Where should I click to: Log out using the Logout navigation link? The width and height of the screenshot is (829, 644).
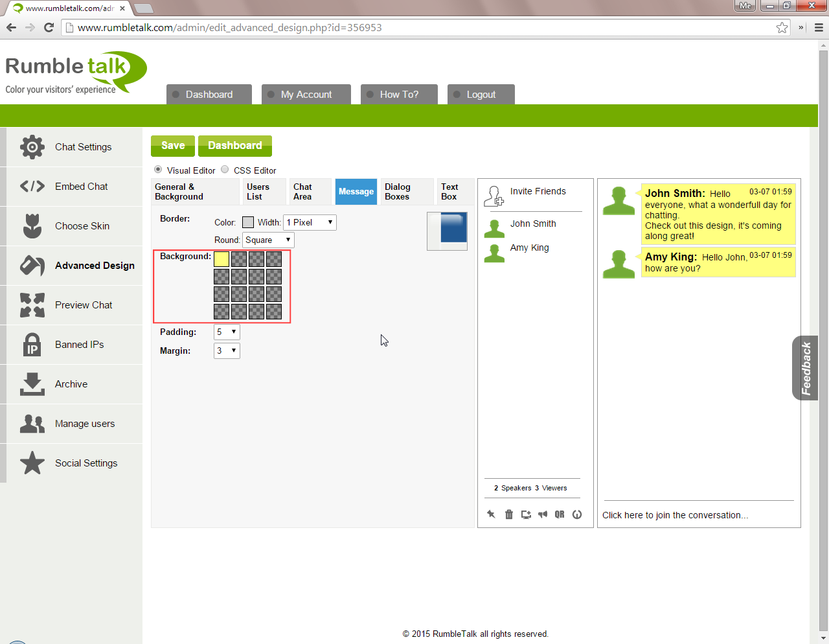point(481,95)
